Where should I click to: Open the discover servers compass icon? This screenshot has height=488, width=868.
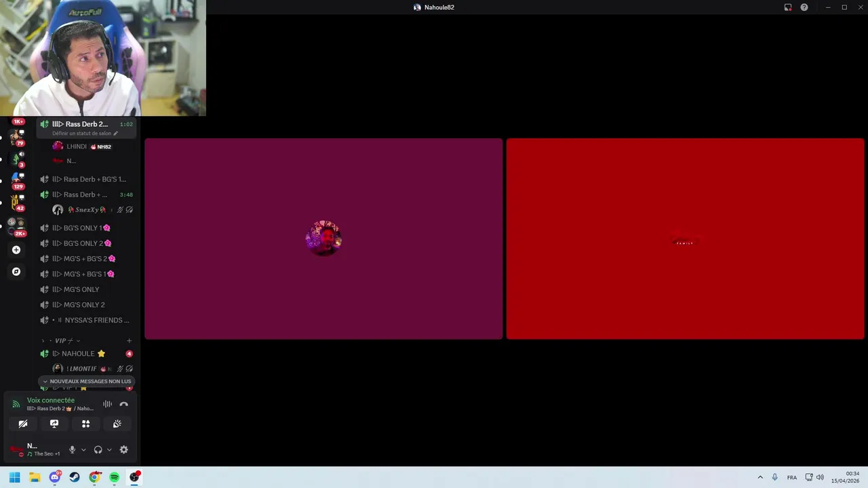(x=16, y=272)
